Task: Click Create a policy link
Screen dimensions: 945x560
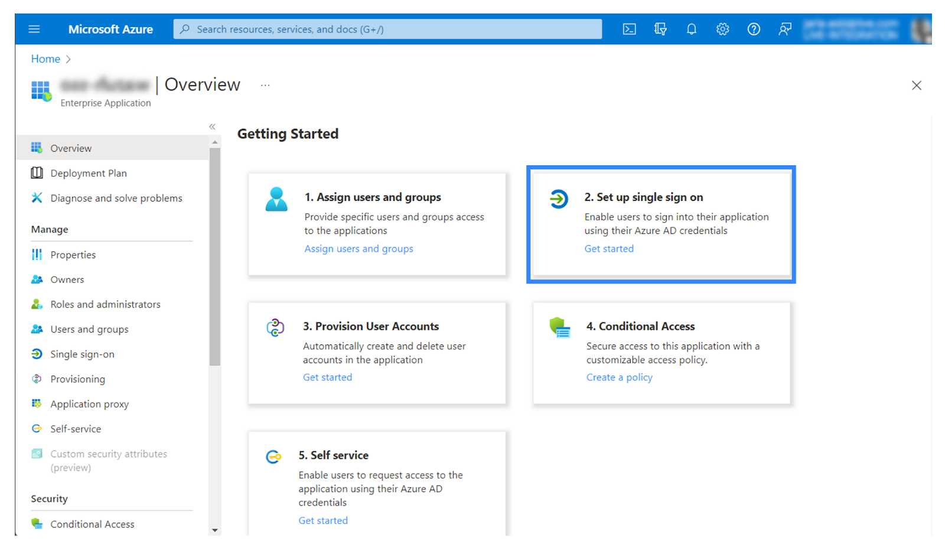Action: pos(619,377)
